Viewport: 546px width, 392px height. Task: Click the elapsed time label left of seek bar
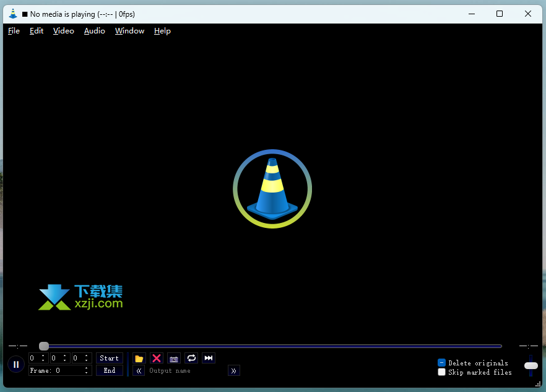coord(18,346)
